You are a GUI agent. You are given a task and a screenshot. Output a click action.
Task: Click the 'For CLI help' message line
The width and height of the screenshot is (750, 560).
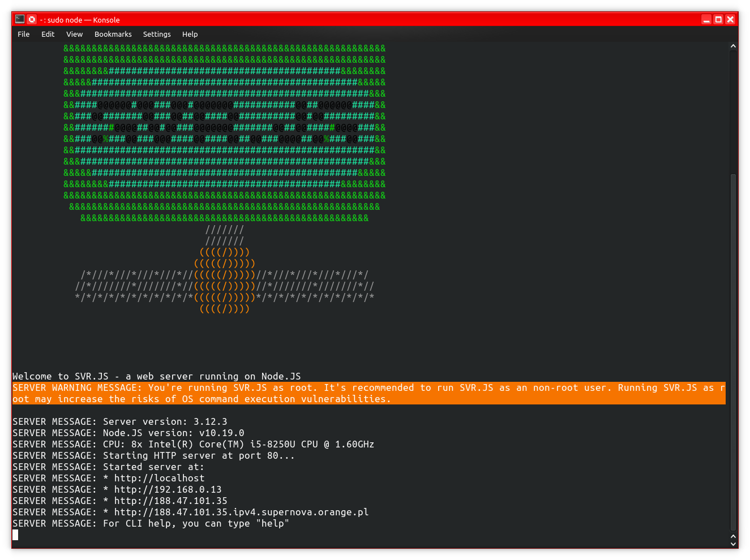[151, 524]
